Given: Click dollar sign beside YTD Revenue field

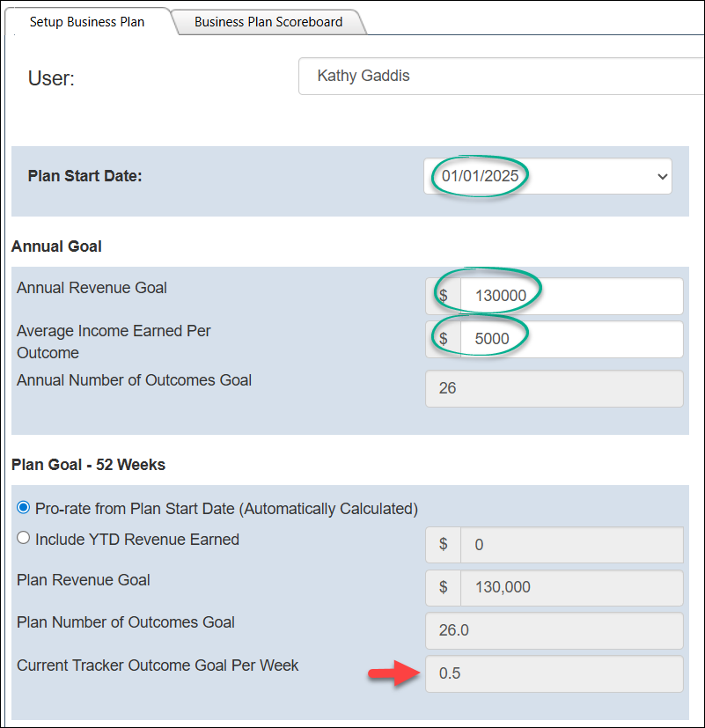Looking at the screenshot, I should pos(444,545).
